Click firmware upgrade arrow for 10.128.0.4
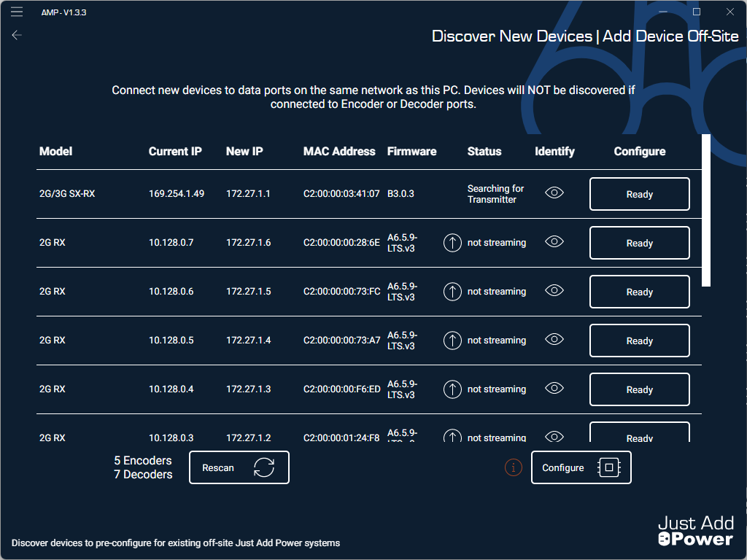This screenshot has width=747, height=560. 452,389
